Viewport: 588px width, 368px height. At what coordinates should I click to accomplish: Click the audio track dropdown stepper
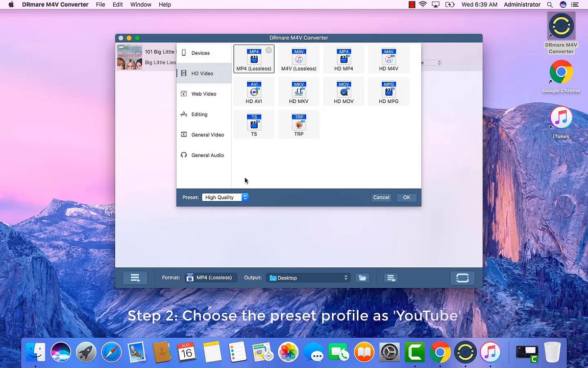point(439,63)
